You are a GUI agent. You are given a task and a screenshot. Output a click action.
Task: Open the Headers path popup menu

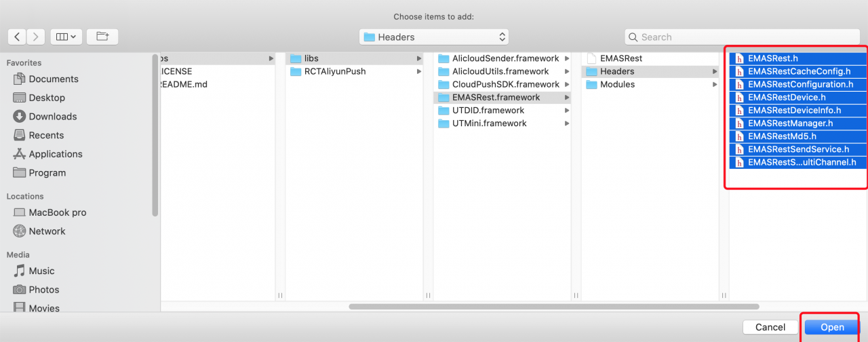click(434, 37)
